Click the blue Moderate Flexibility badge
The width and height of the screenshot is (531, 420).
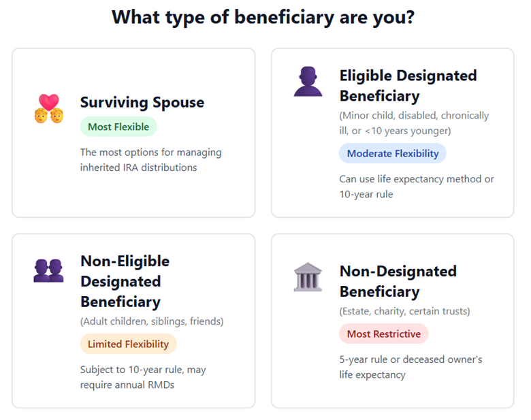pyautogui.click(x=393, y=153)
